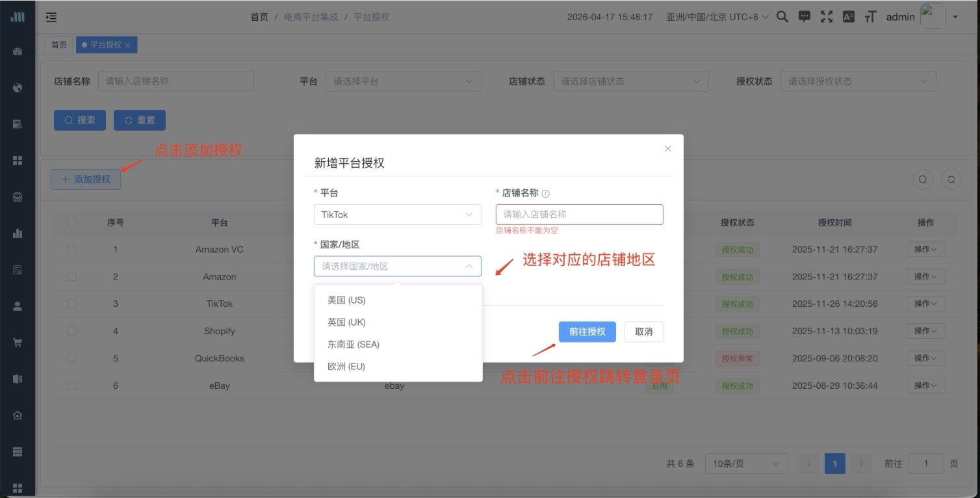
Task: Select 东南亚 (SEA) from the region list
Action: pos(398,345)
